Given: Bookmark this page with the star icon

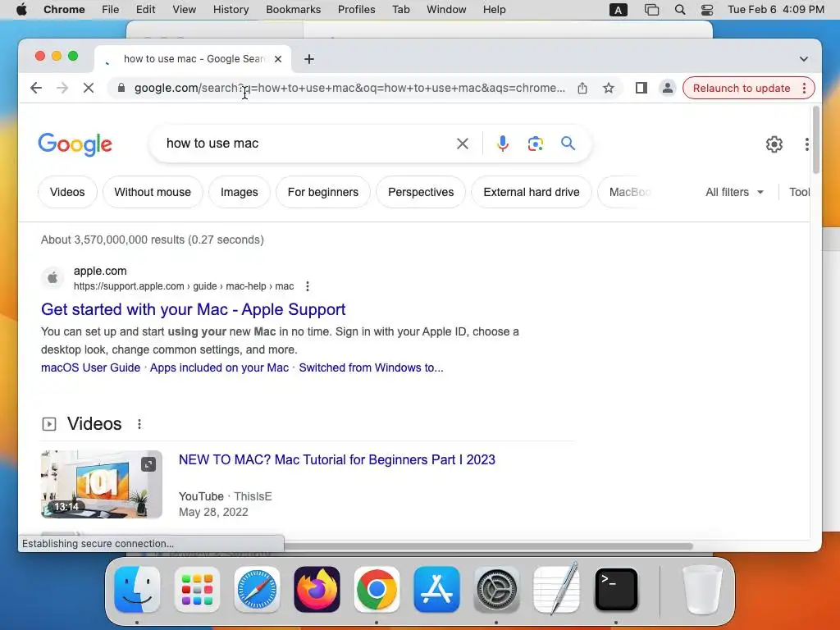Looking at the screenshot, I should pyautogui.click(x=608, y=88).
